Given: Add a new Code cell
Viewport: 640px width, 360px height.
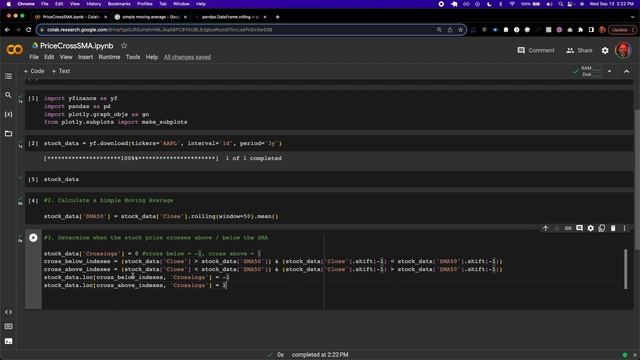Looking at the screenshot, I should 34,71.
